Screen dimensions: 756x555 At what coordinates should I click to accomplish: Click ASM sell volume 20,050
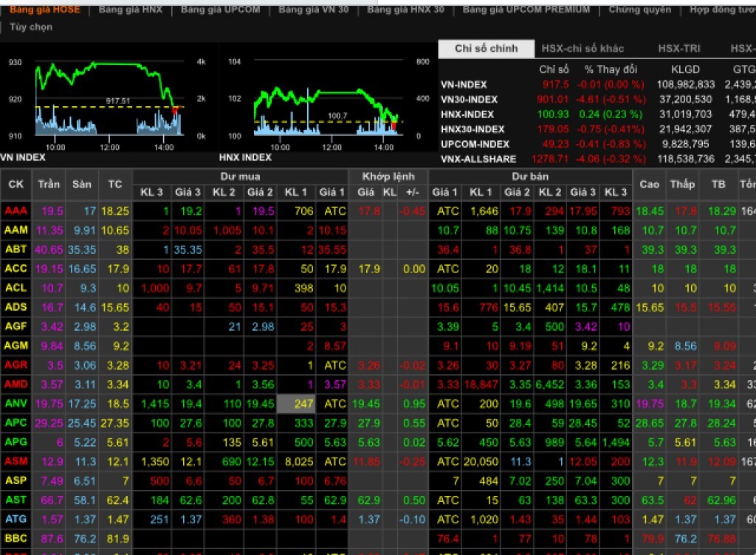coord(481,461)
